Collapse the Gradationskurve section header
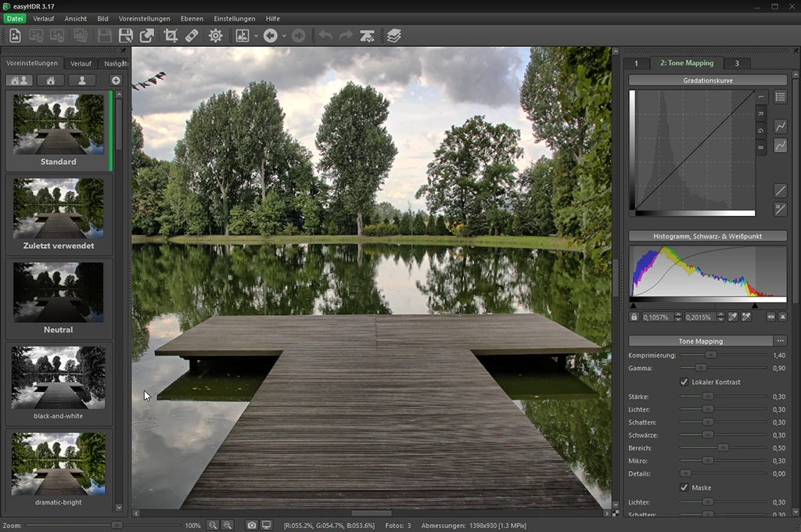Image resolution: width=801 pixels, height=532 pixels. (707, 80)
